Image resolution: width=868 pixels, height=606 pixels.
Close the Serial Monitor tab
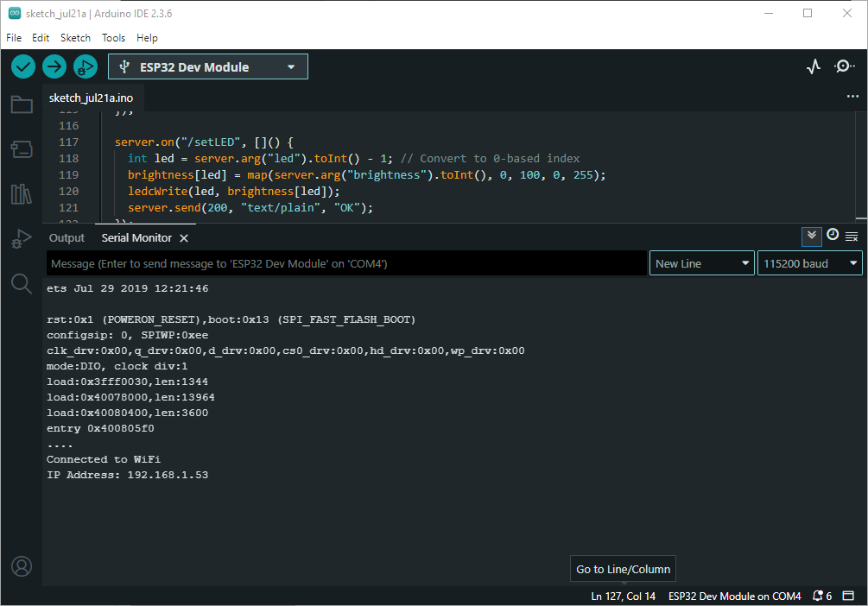pos(184,238)
